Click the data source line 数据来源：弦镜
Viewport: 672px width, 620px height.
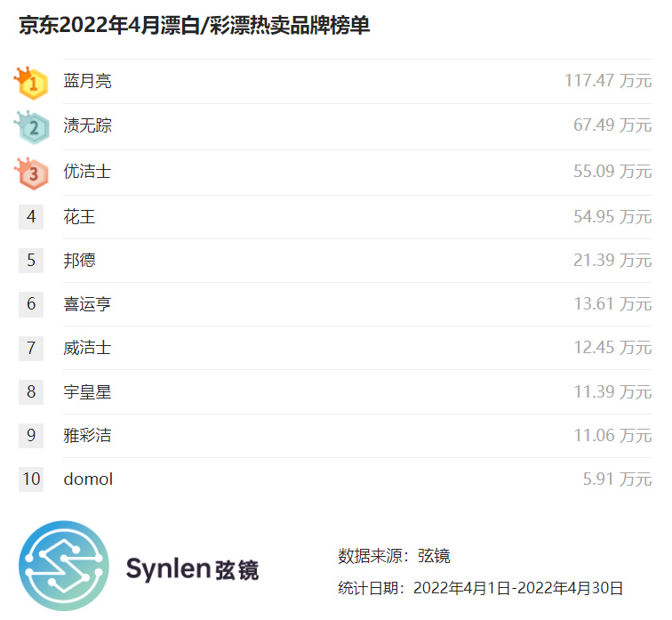click(x=394, y=556)
